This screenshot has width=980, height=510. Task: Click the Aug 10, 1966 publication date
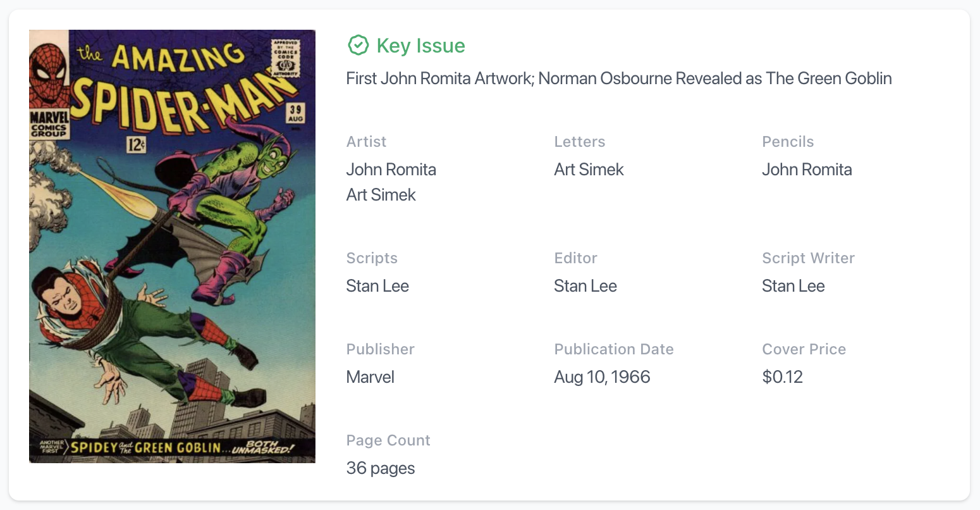tap(603, 377)
